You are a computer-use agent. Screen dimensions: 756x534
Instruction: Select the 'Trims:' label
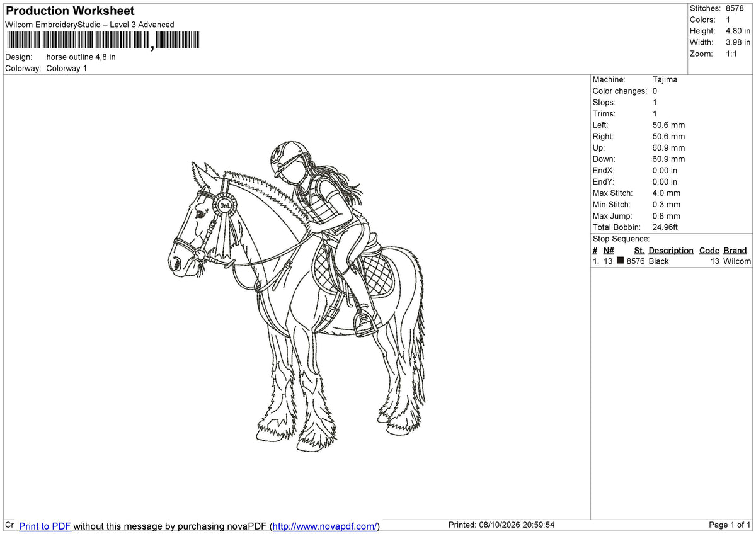point(604,113)
